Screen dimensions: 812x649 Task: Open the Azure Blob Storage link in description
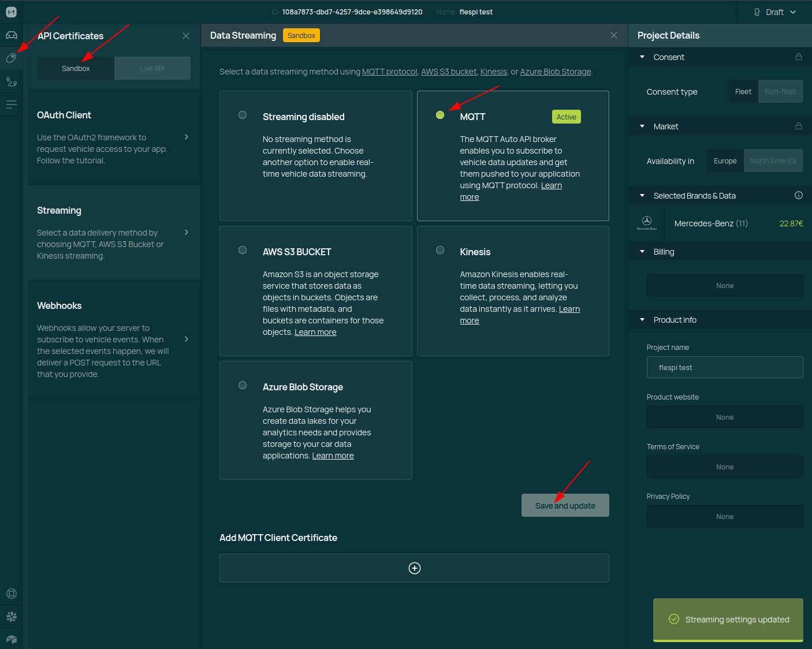[556, 72]
